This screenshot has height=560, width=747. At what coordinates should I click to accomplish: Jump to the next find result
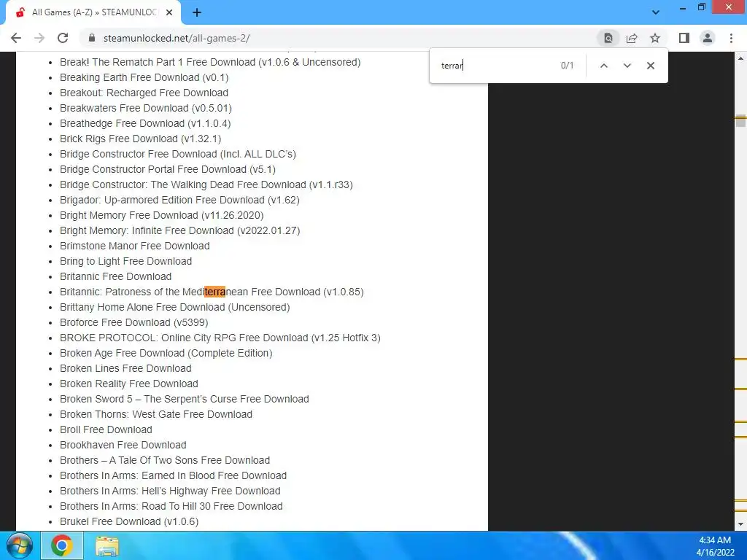click(x=627, y=66)
